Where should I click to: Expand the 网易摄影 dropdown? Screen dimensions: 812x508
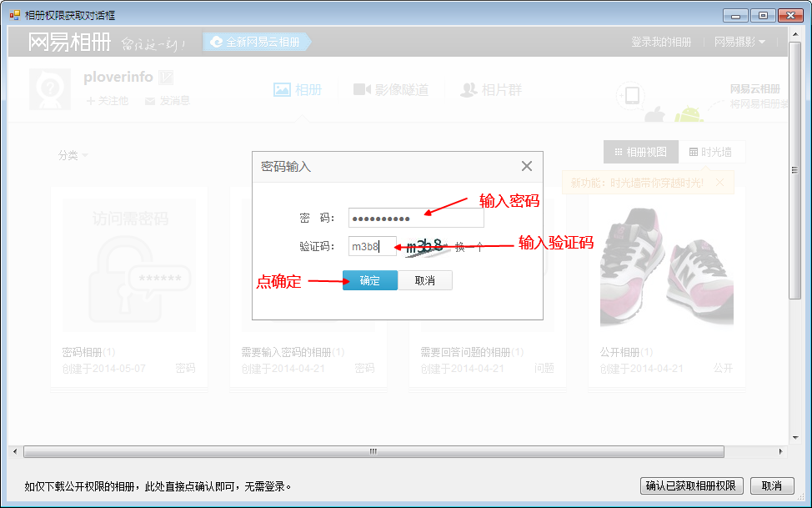click(739, 42)
